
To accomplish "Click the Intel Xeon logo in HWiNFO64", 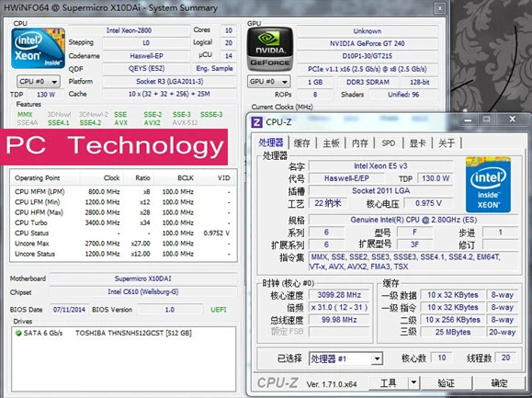I will point(38,49).
